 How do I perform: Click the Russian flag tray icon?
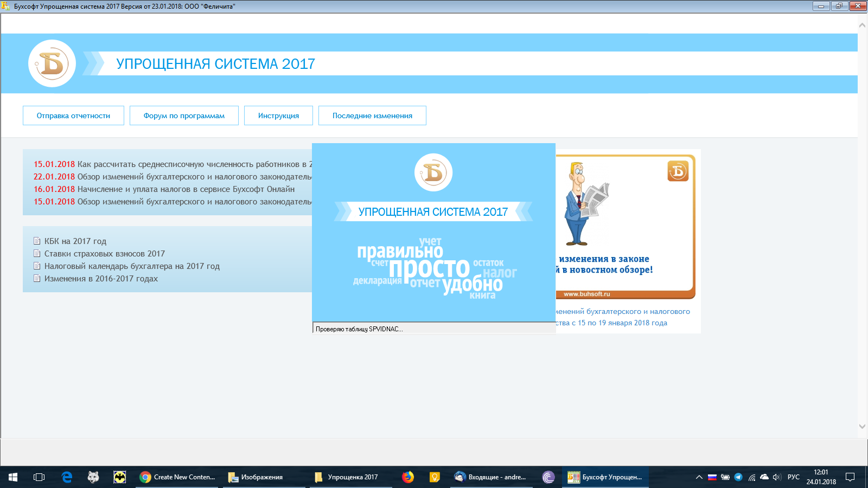pyautogui.click(x=712, y=477)
